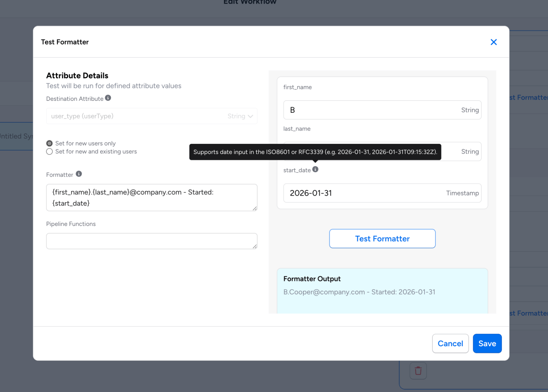
Task: Click resize handle of Formatter textarea
Action: coord(255,208)
